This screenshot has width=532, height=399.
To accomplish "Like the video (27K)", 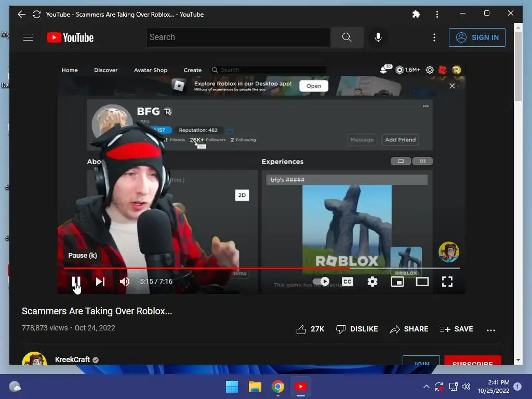I will 310,329.
